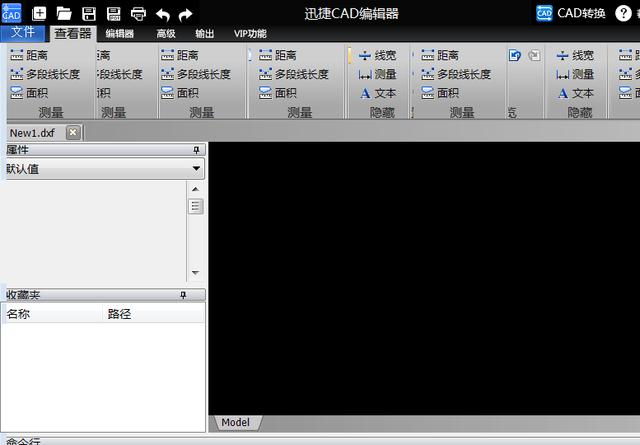
Task: Open the 文件 menu
Action: (x=22, y=33)
